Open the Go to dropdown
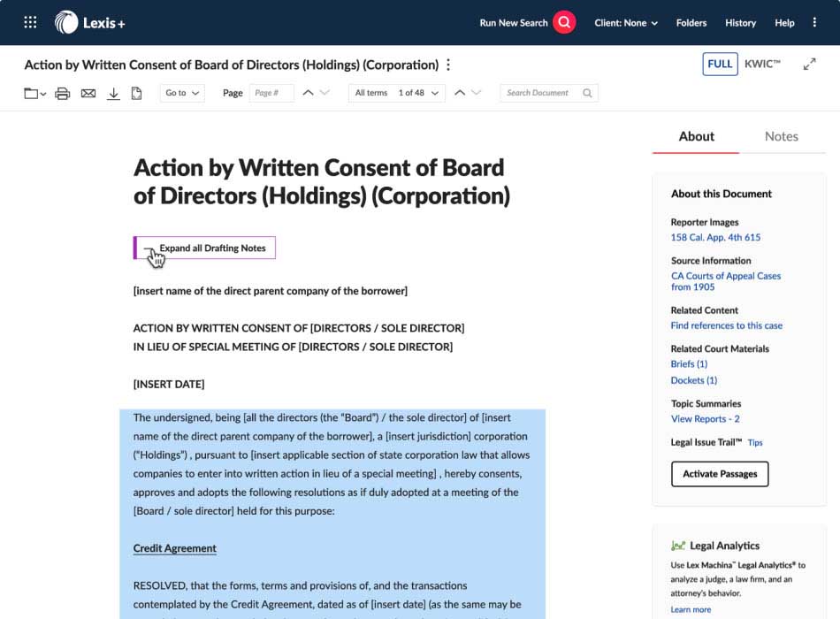This screenshot has height=619, width=840. pos(182,93)
